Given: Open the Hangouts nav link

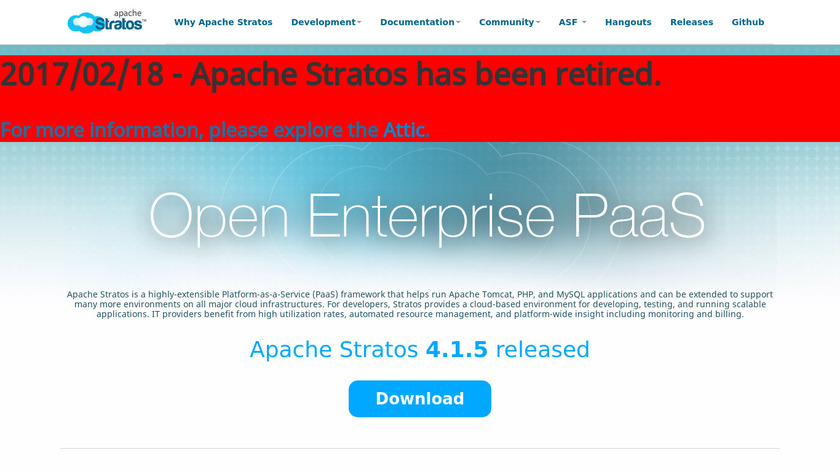Looking at the screenshot, I should coord(628,22).
